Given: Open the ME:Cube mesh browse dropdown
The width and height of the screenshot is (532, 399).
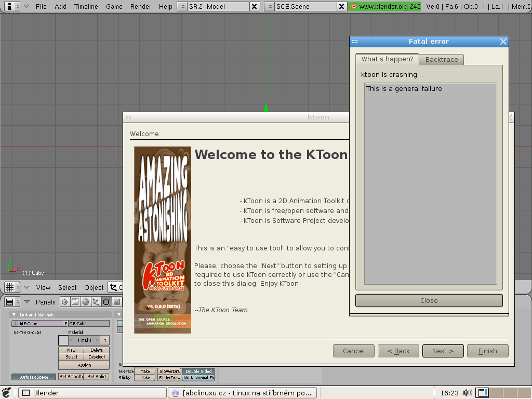Looking at the screenshot, I should click(x=15, y=324).
